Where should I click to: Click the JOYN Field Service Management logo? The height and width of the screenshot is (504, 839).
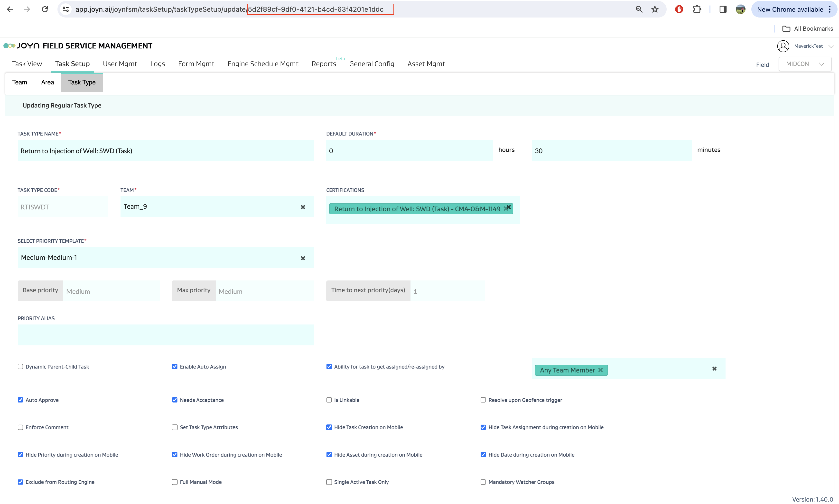(78, 45)
